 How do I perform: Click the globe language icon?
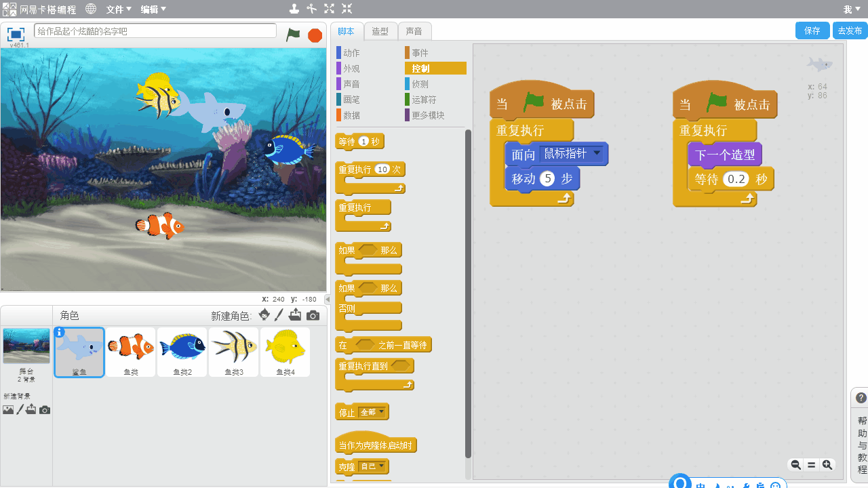coord(91,9)
